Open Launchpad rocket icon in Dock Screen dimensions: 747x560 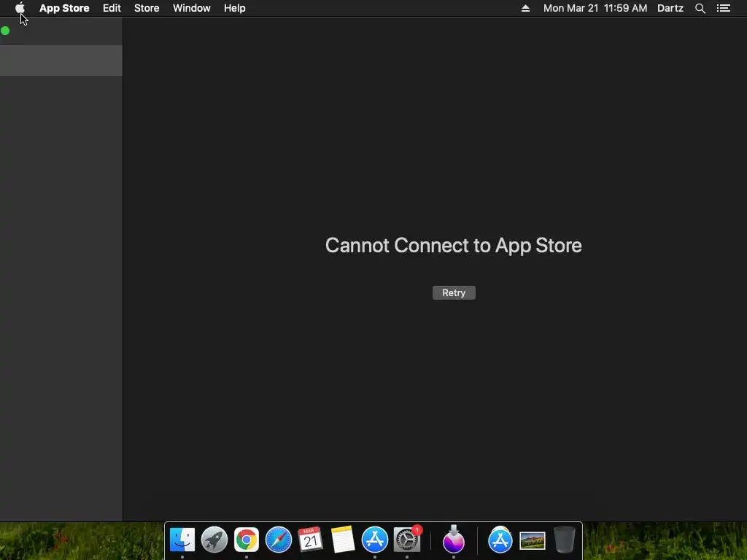[x=214, y=540]
